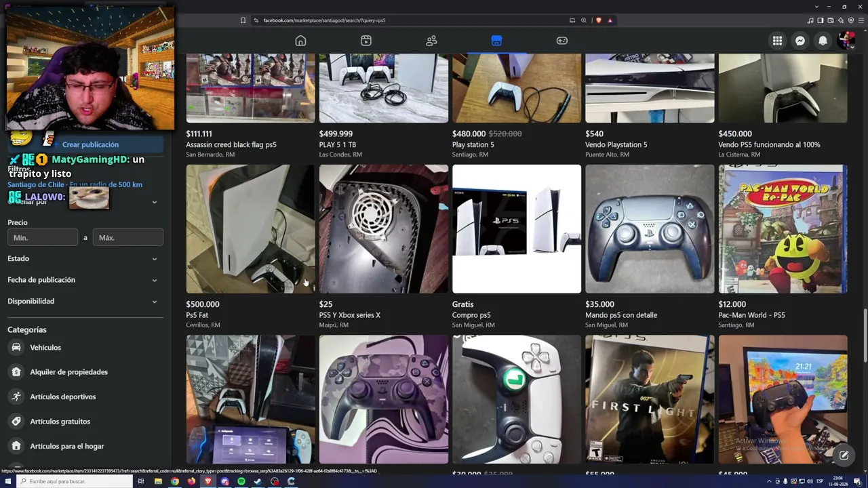Open the Brave Rewards triangle icon

[x=610, y=20]
